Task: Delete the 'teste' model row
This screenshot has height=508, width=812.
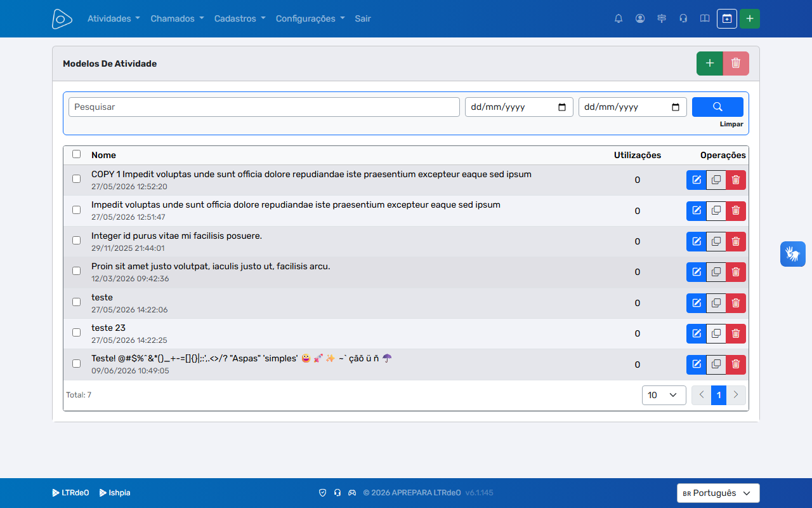Action: (x=736, y=303)
